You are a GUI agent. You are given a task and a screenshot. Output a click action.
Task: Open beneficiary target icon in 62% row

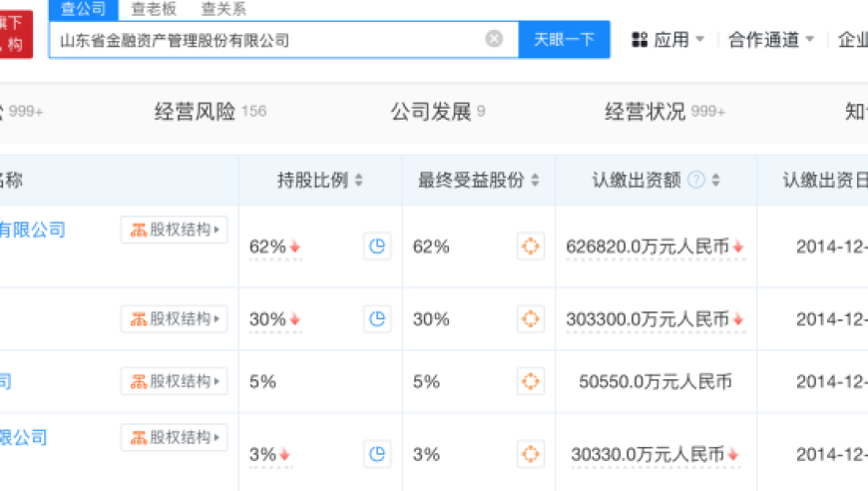[530, 246]
